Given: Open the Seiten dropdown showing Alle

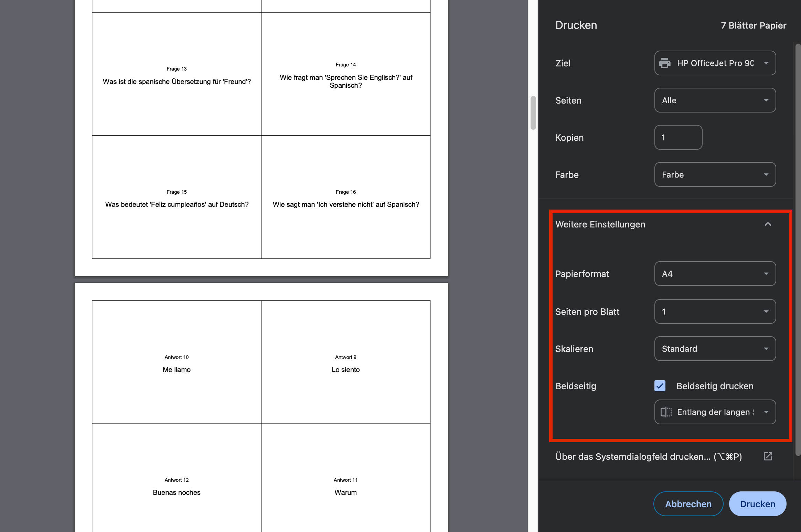Looking at the screenshot, I should coord(715,100).
